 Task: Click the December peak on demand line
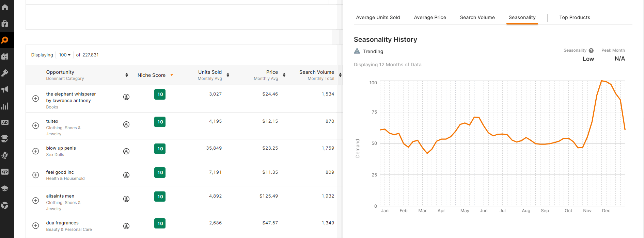point(602,81)
